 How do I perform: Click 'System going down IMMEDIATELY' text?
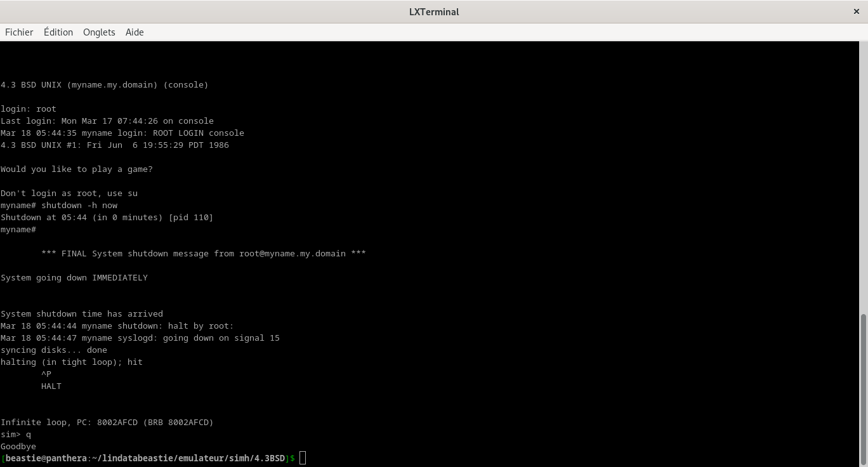tap(74, 277)
